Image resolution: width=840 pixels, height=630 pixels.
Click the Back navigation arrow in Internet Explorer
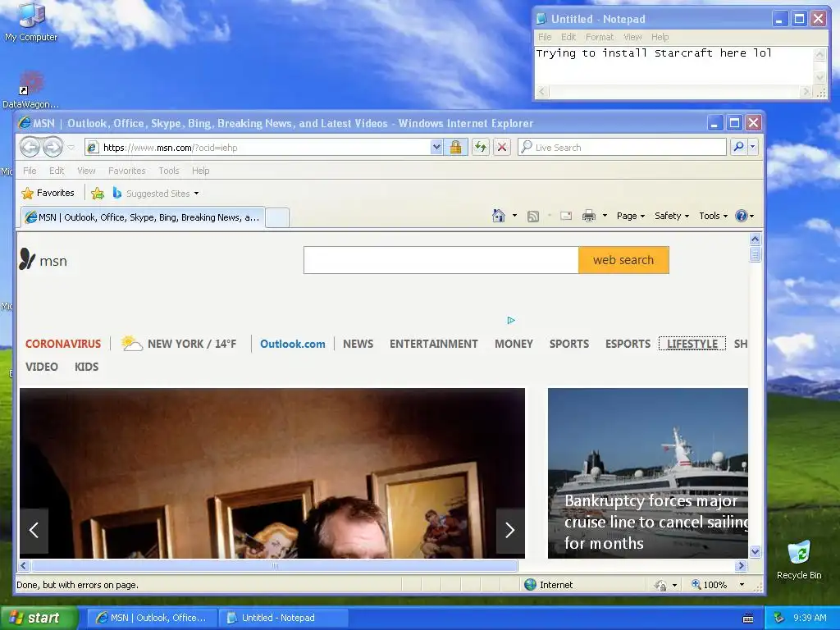click(x=30, y=147)
